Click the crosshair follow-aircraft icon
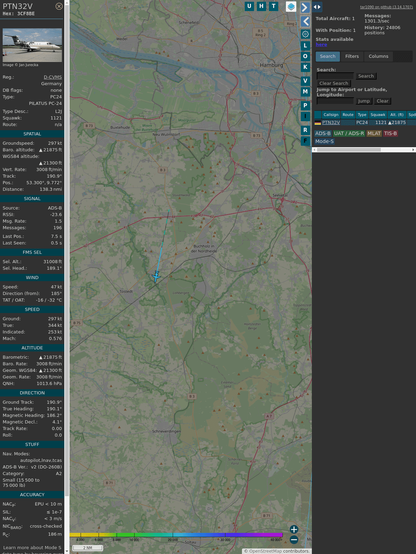 pos(305,34)
